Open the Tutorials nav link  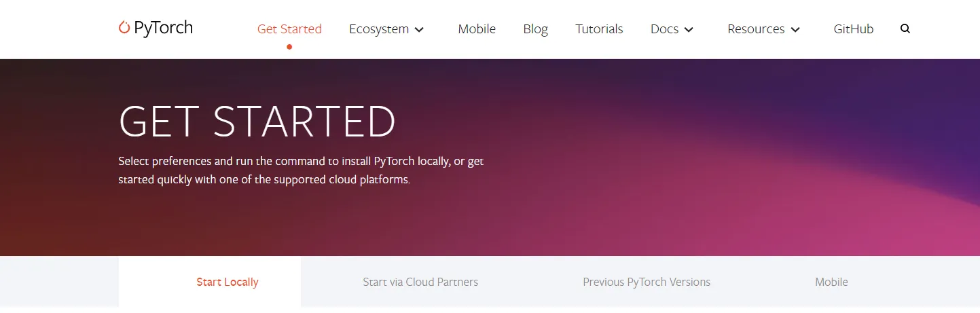tap(599, 29)
